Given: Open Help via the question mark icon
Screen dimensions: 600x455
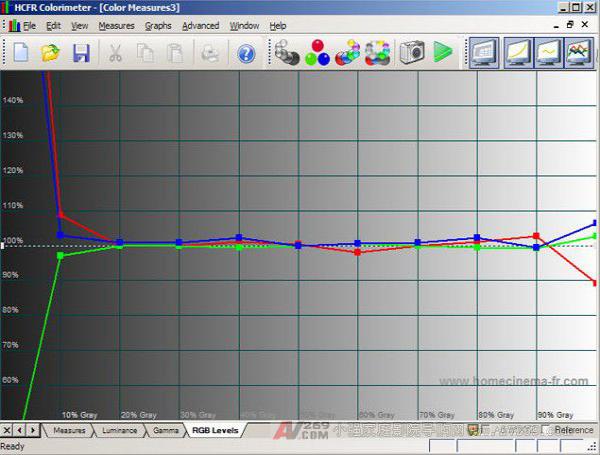Looking at the screenshot, I should (246, 52).
